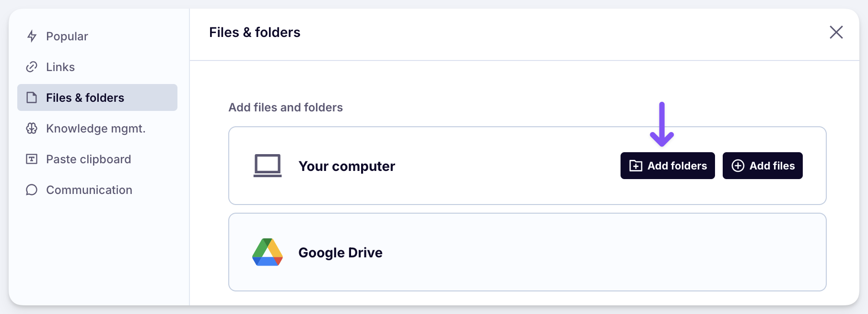Image resolution: width=868 pixels, height=314 pixels.
Task: Open Knowledge mgmt. category
Action: point(95,128)
